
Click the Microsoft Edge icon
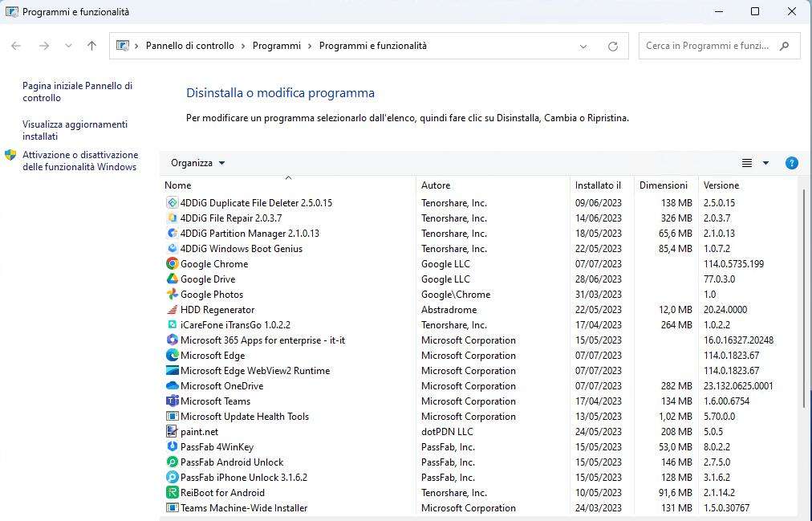coord(172,355)
